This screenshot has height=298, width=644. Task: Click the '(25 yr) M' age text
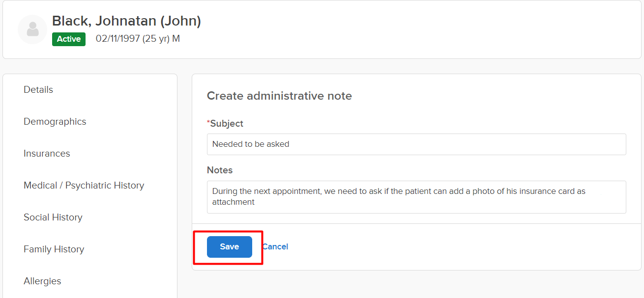tap(161, 39)
